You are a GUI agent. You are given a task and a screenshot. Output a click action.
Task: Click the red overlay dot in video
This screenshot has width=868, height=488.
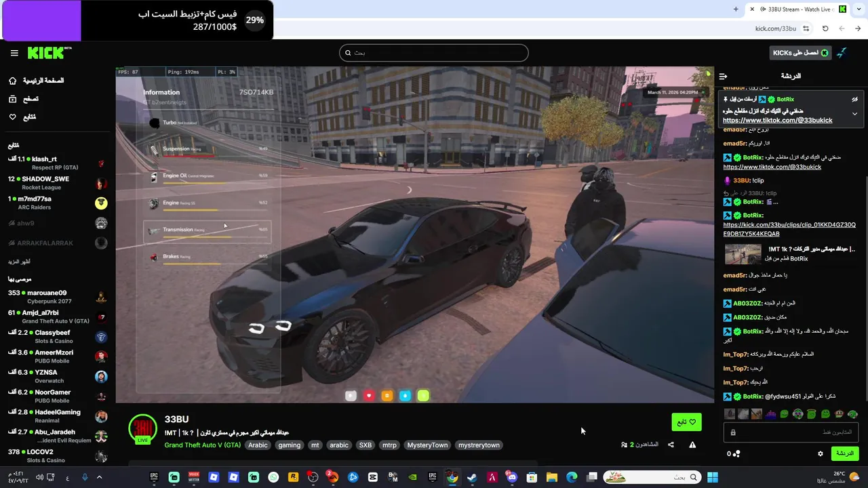369,396
